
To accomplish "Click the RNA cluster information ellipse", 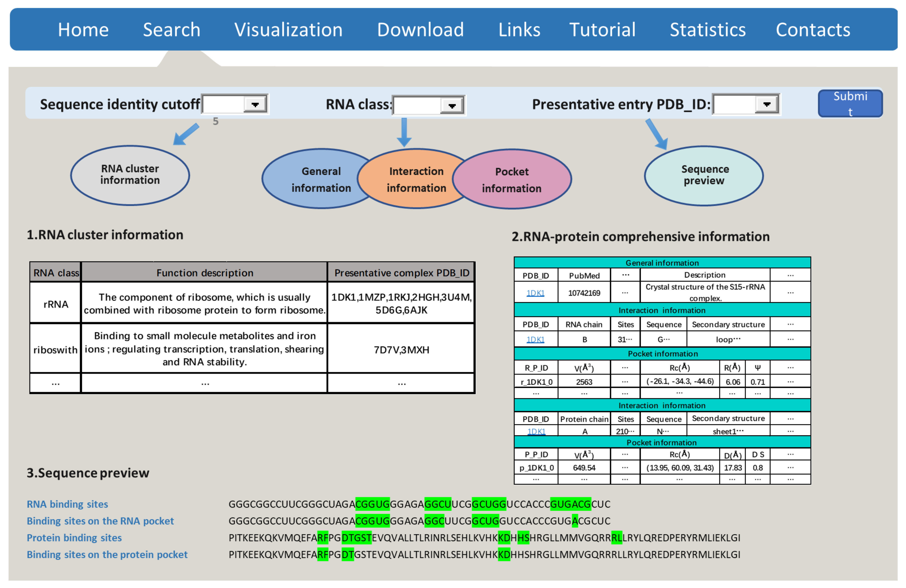I will tap(130, 175).
